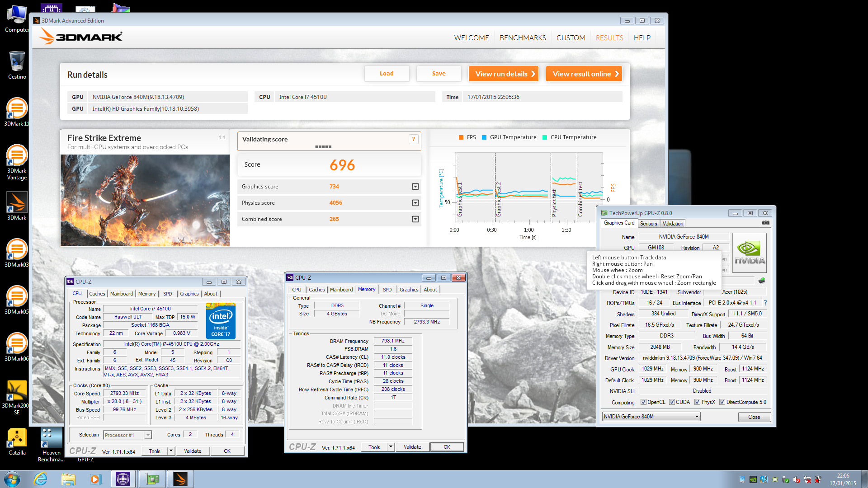Open the 3DMark05 desktop shortcut

tap(17, 300)
